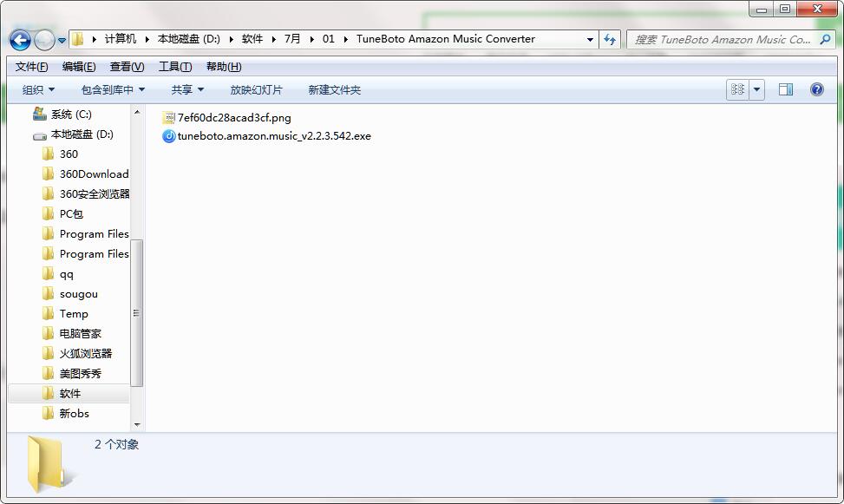844x504 pixels.
Task: Select the 火狐浏览器 folder in sidebar
Action: coord(86,353)
